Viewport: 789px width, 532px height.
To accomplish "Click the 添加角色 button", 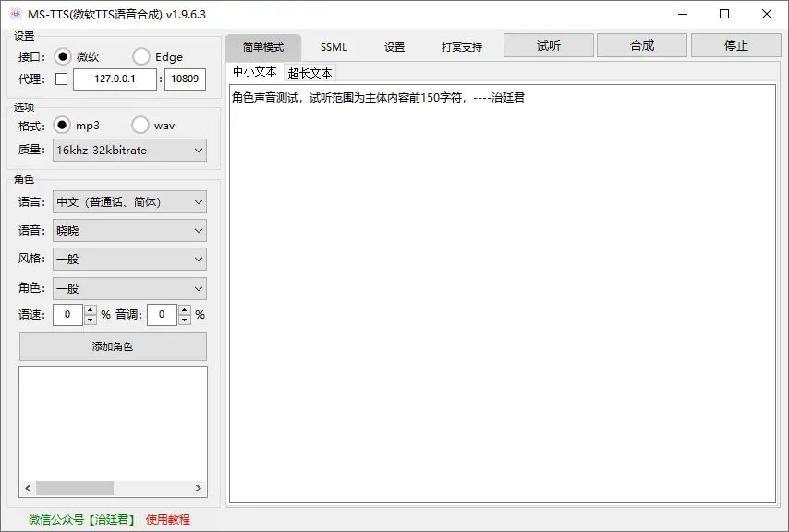I will [113, 346].
